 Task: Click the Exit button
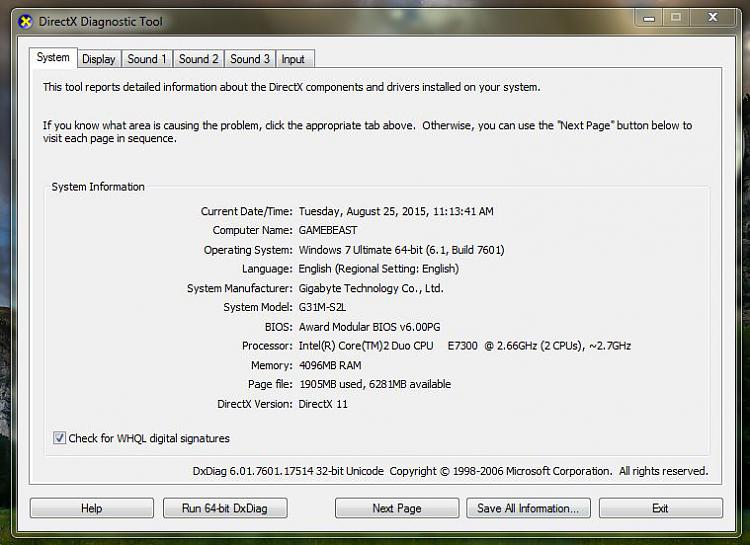point(661,508)
